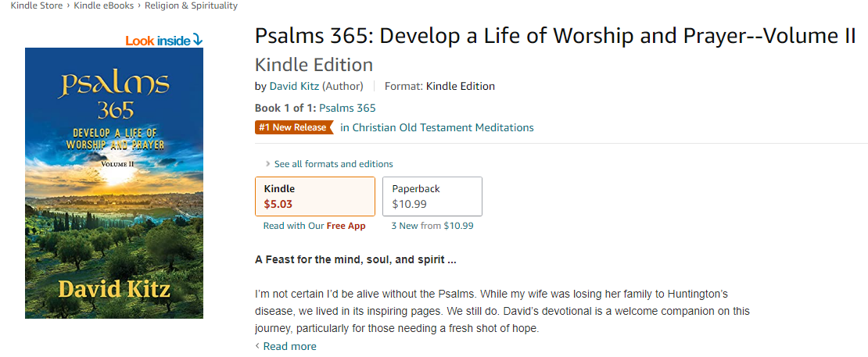Viewport: 868px width, 357px height.
Task: Expand See all formats and editions
Action: tap(333, 164)
